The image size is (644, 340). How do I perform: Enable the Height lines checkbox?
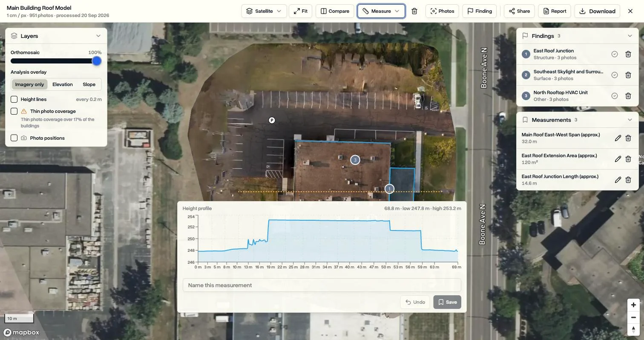pyautogui.click(x=14, y=99)
